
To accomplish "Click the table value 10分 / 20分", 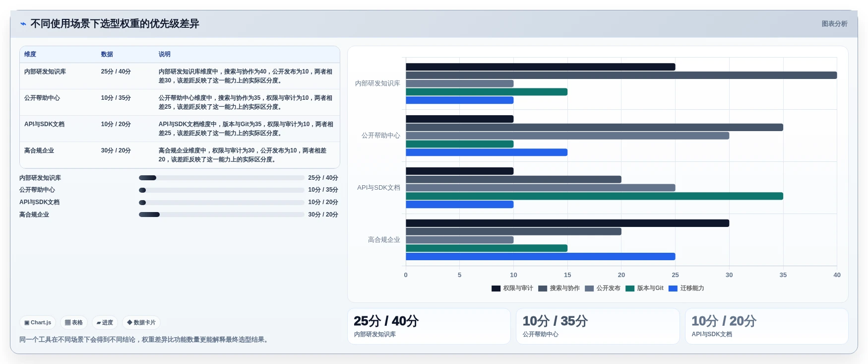I will tap(116, 124).
